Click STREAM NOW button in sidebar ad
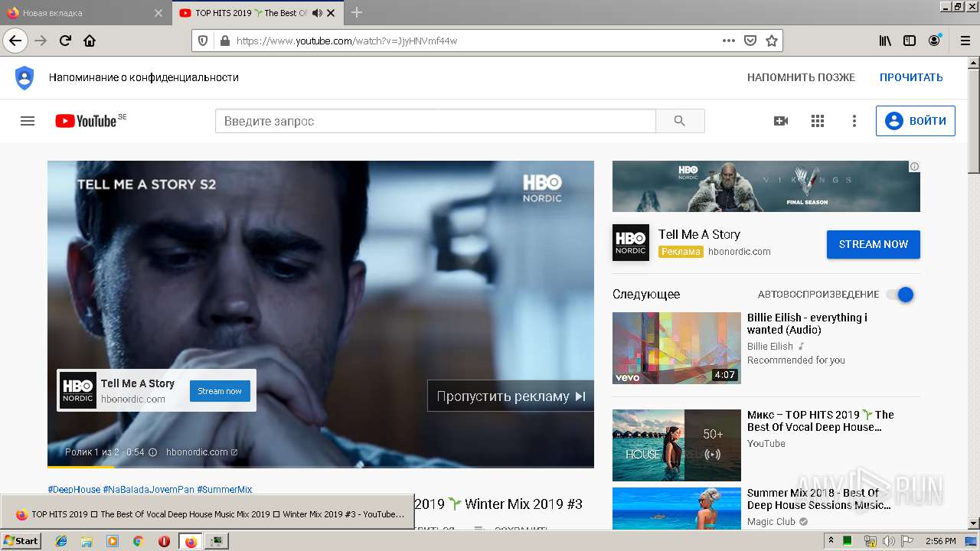Image resolution: width=980 pixels, height=551 pixels. 874,244
